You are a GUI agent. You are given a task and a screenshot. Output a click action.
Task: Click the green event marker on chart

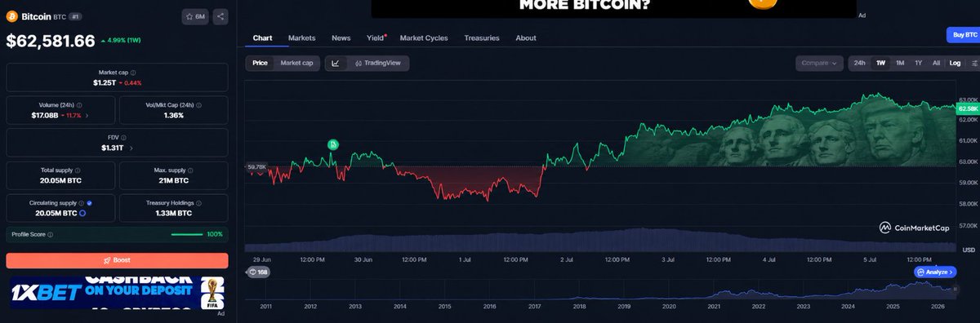click(x=333, y=144)
